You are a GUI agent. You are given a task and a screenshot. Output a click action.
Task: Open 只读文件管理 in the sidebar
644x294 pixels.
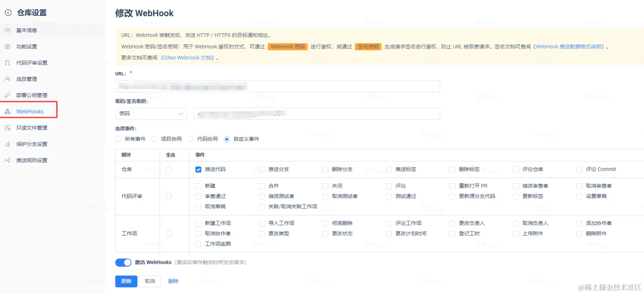coord(32,128)
